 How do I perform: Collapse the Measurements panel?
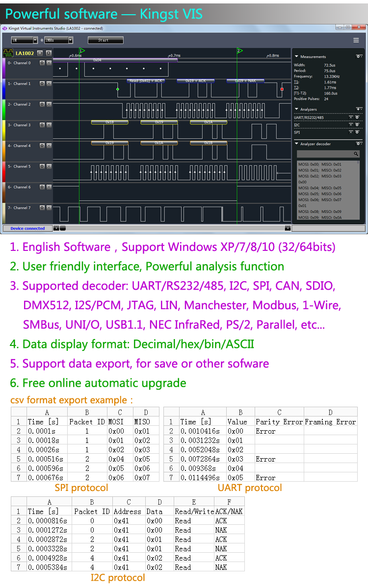point(296,57)
